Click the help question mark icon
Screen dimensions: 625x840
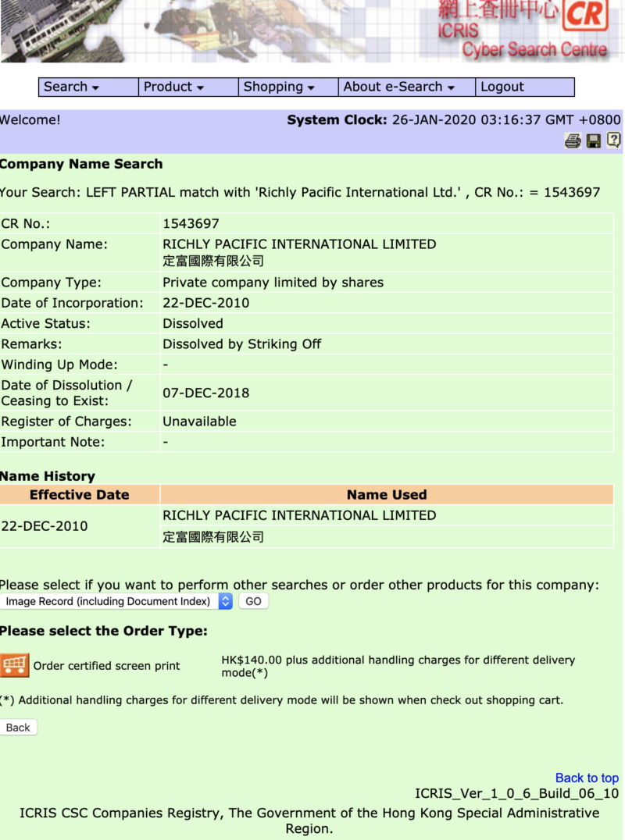pos(614,141)
